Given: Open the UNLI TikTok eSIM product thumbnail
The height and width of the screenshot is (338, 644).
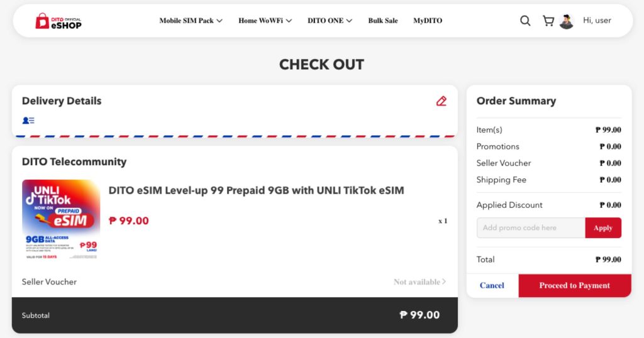Looking at the screenshot, I should point(61,220).
